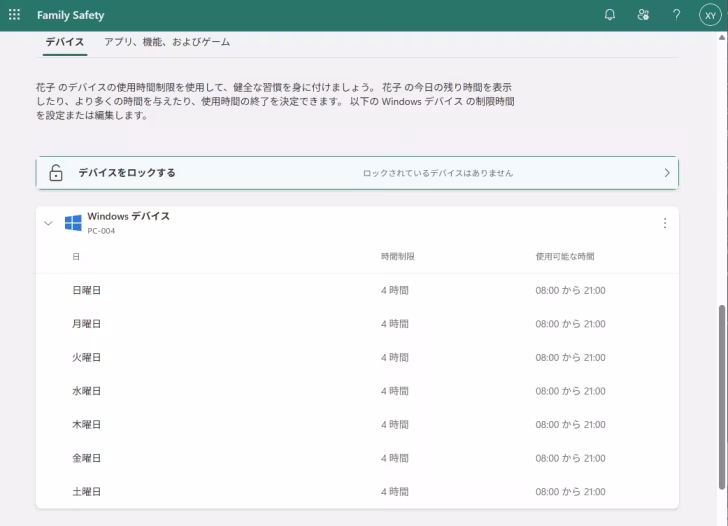
Task: Click the 4 時間 limit for 日曜日
Action: click(x=395, y=290)
